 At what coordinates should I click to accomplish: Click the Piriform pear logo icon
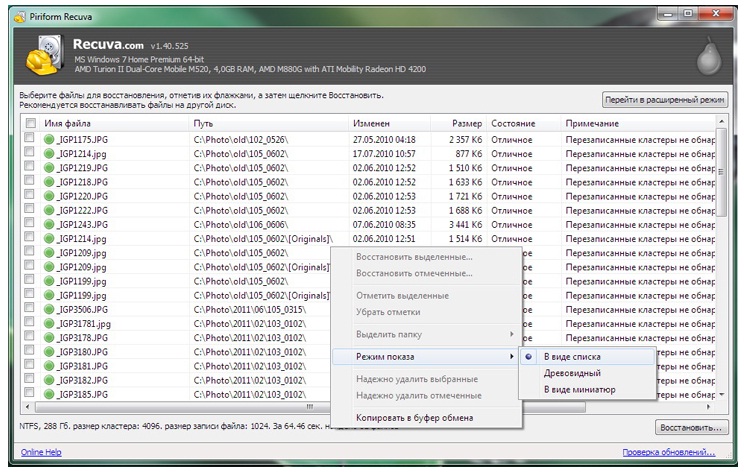709,56
